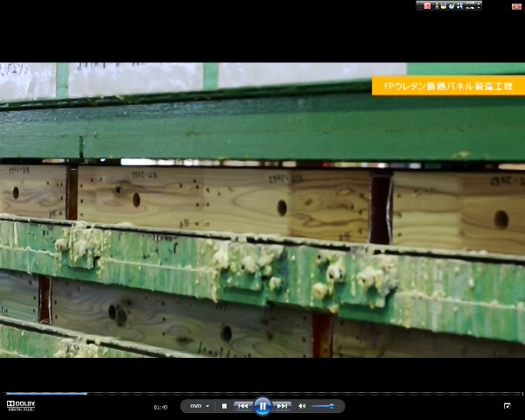Click the red IME icon in language bar
Screen dimensions: 525x420
pos(427,5)
